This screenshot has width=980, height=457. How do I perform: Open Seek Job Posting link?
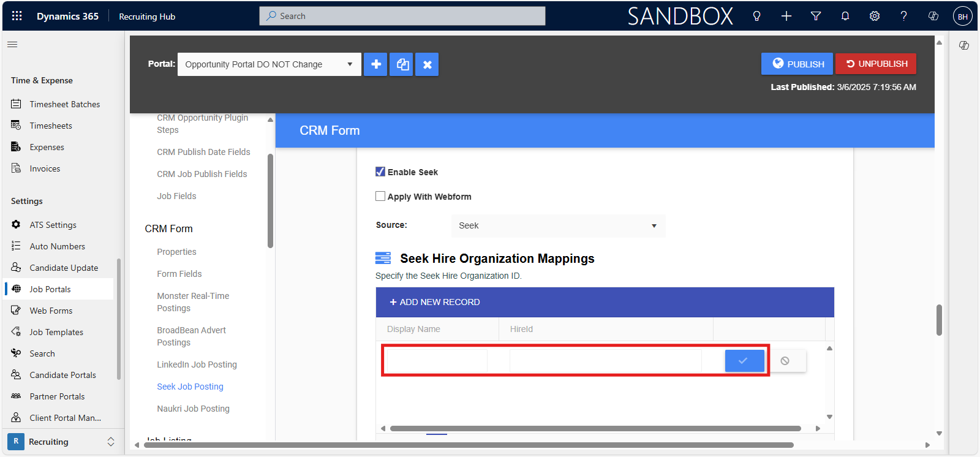pyautogui.click(x=190, y=387)
